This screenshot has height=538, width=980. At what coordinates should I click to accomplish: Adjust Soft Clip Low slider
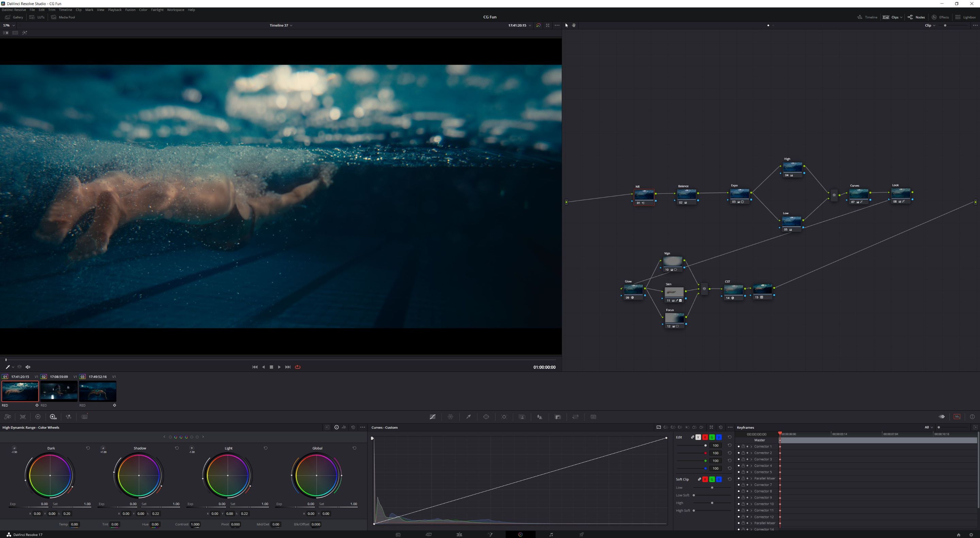[x=712, y=488]
